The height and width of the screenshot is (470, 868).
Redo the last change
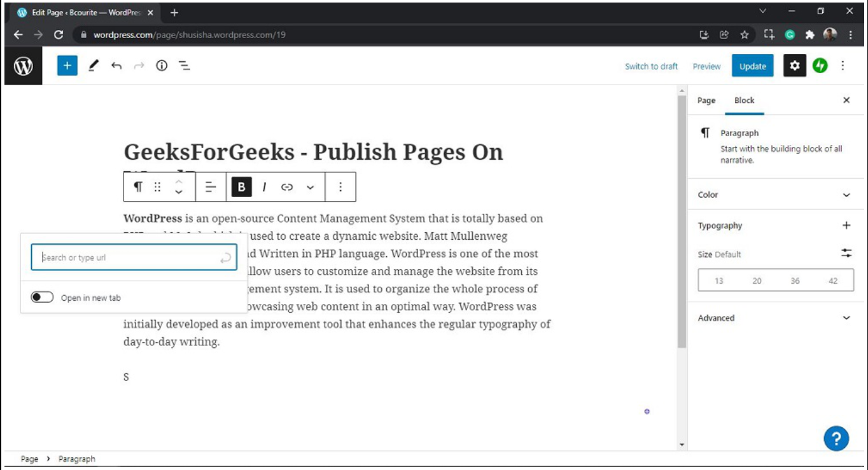coord(139,66)
